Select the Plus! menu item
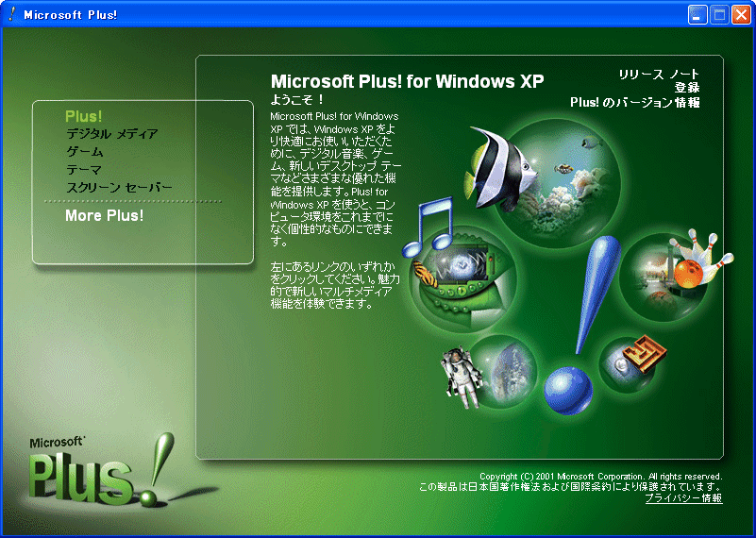Screen dimensions: 756x538 (83, 116)
